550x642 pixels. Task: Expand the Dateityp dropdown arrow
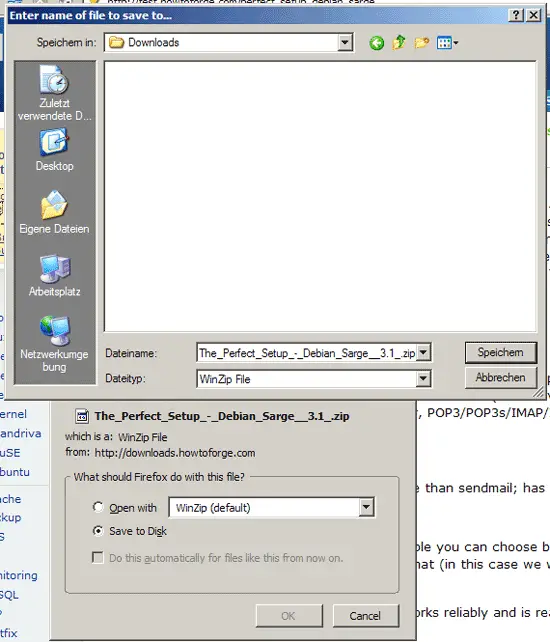click(423, 379)
